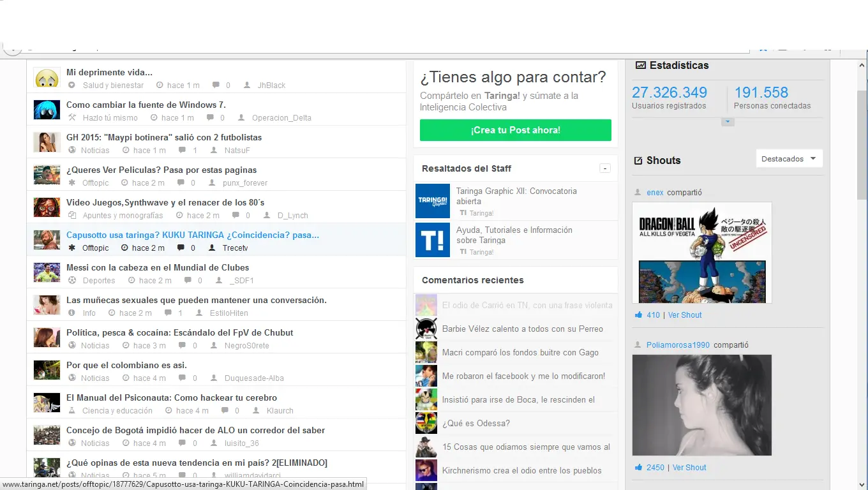This screenshot has width=868, height=490.
Task: Open the user profile Operacion_Delta
Action: tap(281, 118)
